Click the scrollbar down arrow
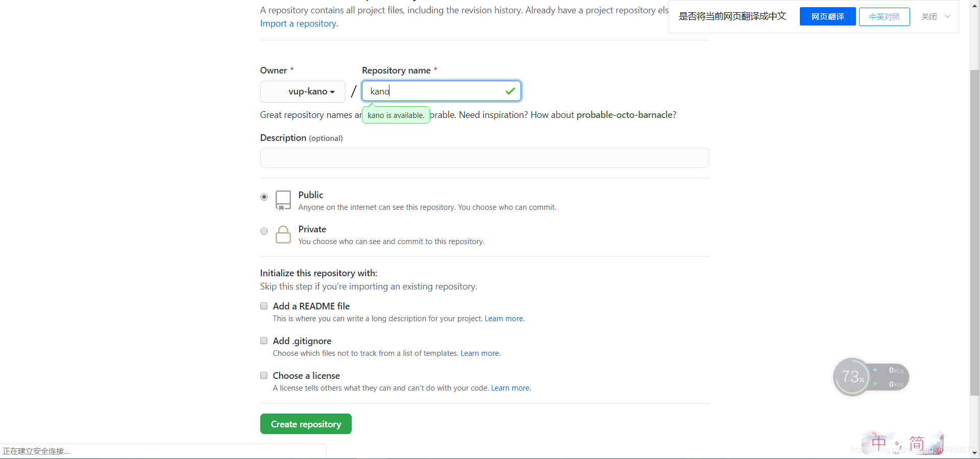This screenshot has height=459, width=980. click(x=974, y=453)
